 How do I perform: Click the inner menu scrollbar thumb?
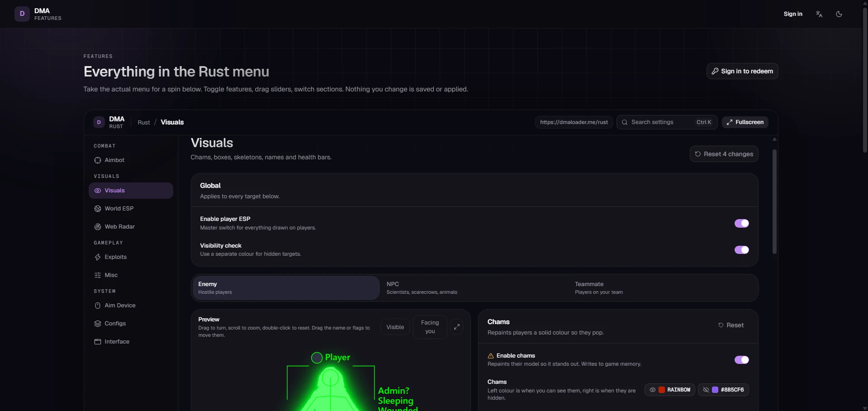[774, 201]
